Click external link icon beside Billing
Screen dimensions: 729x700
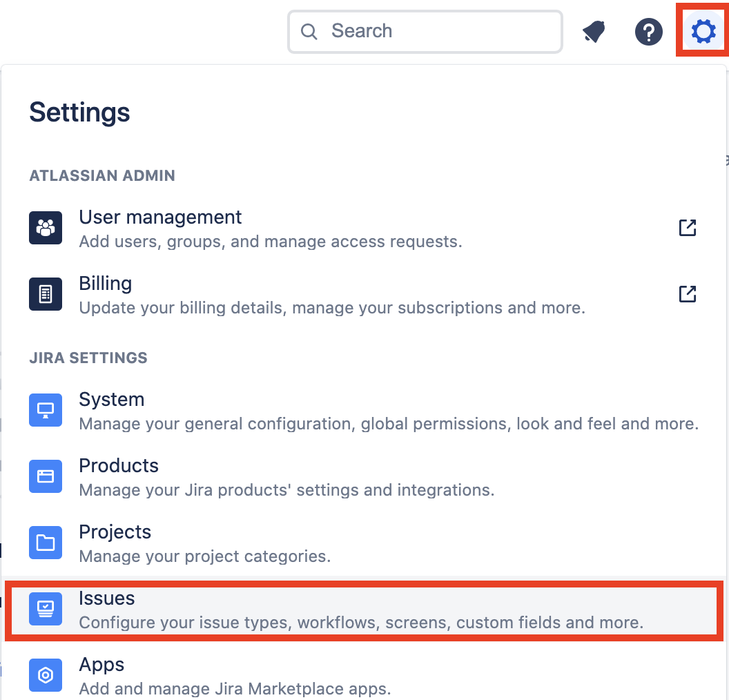click(x=687, y=294)
